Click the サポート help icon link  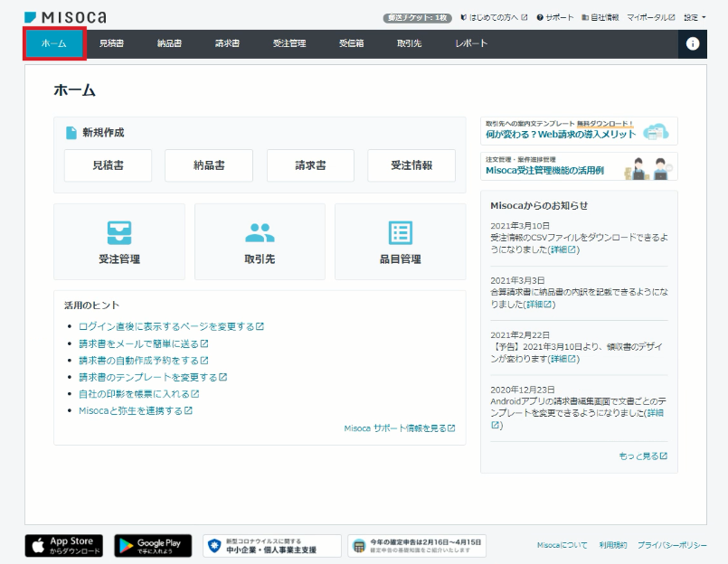pyautogui.click(x=555, y=18)
